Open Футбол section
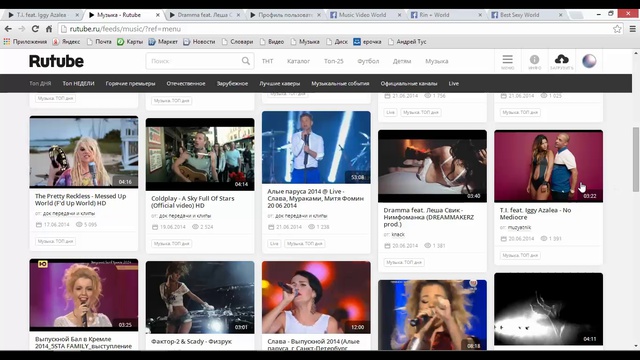640x360 pixels. [x=368, y=61]
